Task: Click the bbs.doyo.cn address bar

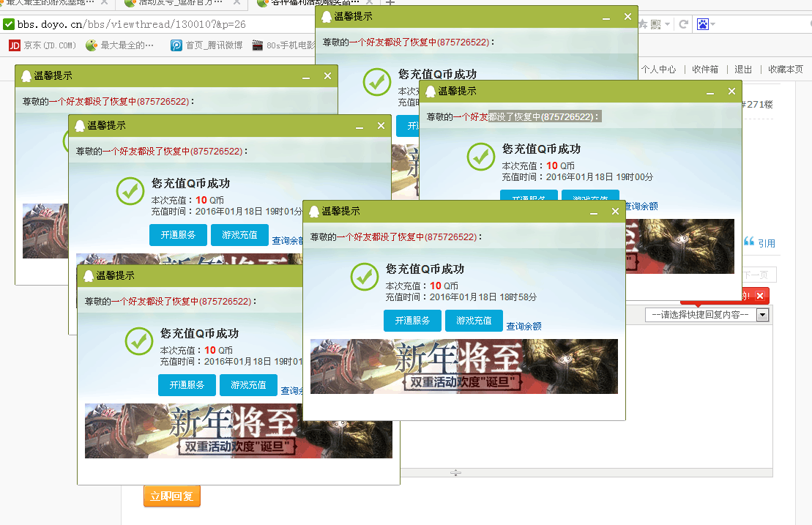Action: coord(132,24)
